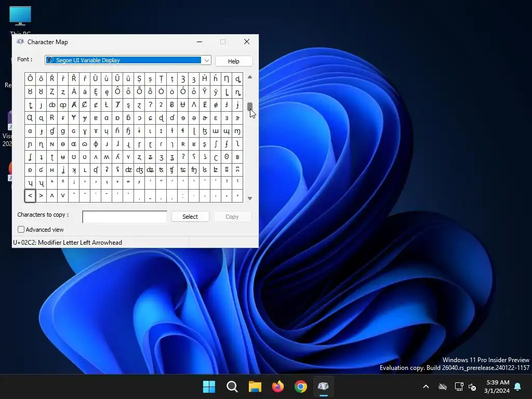Select the right arrowhead '>' character cell
The width and height of the screenshot is (532, 399).
click(x=41, y=196)
